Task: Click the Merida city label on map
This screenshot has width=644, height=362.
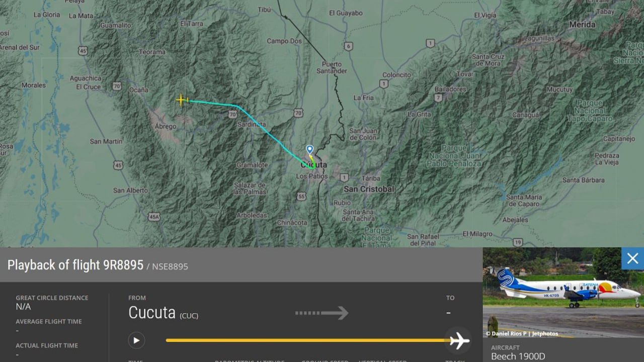Action: (x=582, y=24)
